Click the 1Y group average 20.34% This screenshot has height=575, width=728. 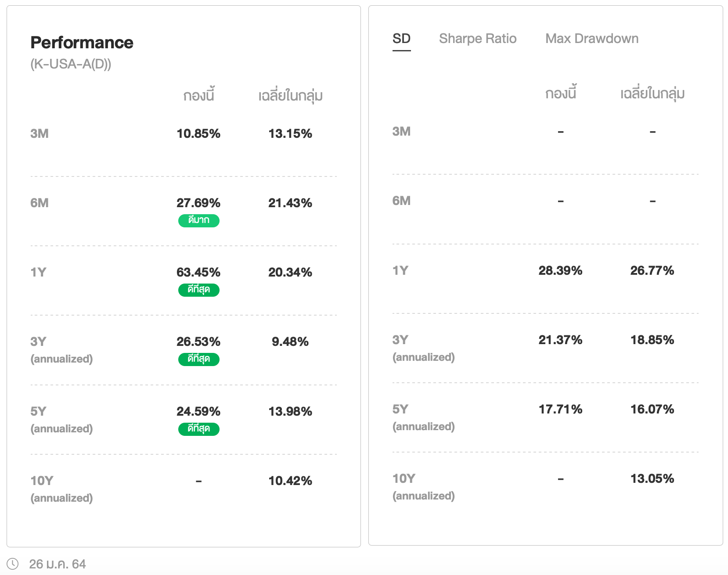(290, 272)
